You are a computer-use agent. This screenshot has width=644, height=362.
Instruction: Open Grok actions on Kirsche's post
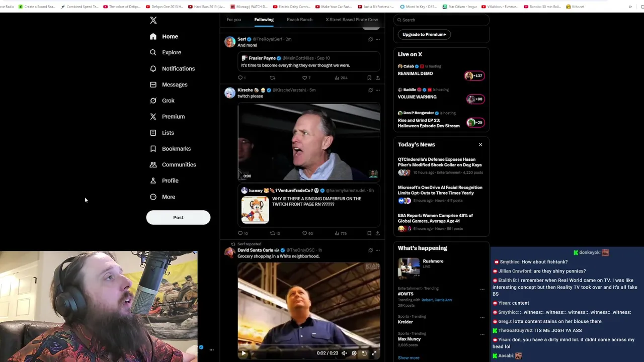coord(370,90)
